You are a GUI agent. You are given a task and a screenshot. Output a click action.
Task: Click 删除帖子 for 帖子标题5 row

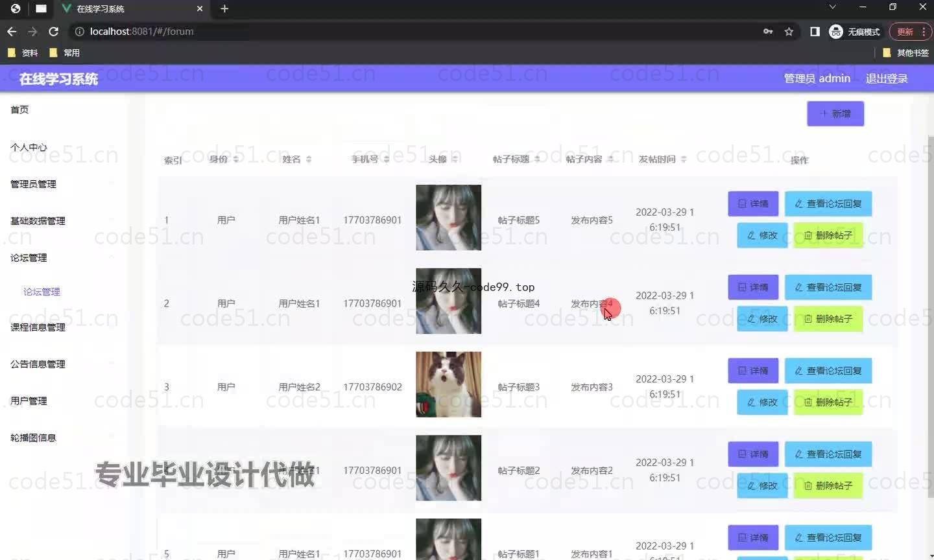point(828,235)
